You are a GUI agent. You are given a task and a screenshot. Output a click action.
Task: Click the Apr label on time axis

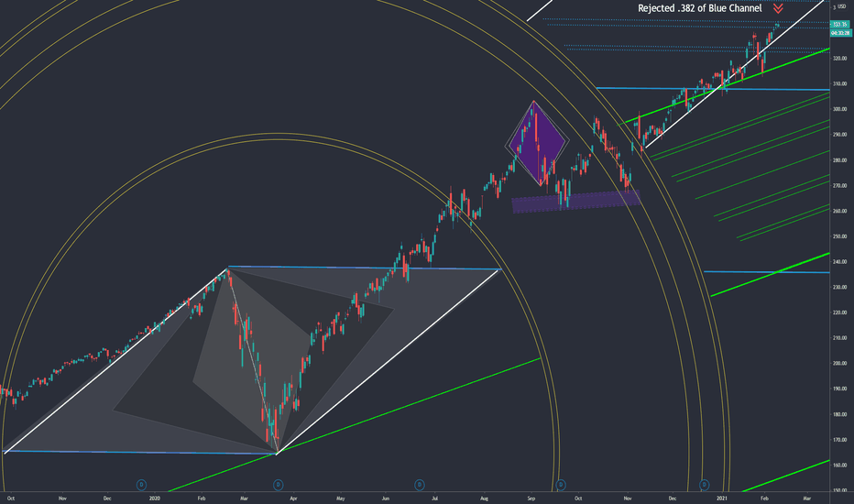[293, 498]
